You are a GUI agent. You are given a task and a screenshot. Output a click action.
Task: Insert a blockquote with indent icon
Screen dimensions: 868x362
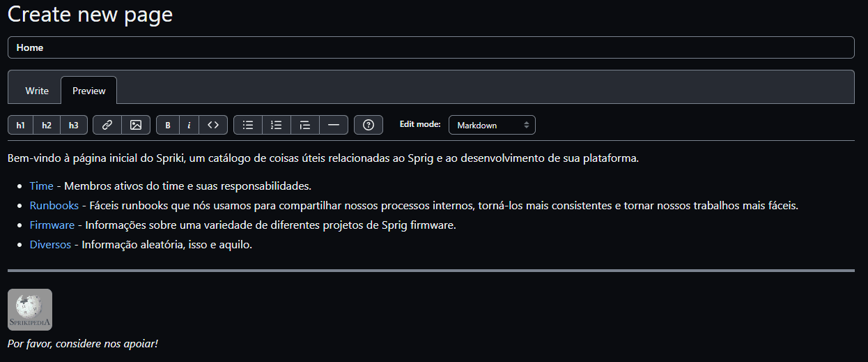click(305, 125)
